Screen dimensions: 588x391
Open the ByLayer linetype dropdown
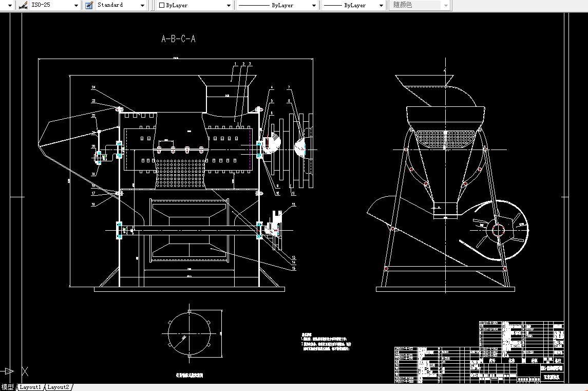314,5
